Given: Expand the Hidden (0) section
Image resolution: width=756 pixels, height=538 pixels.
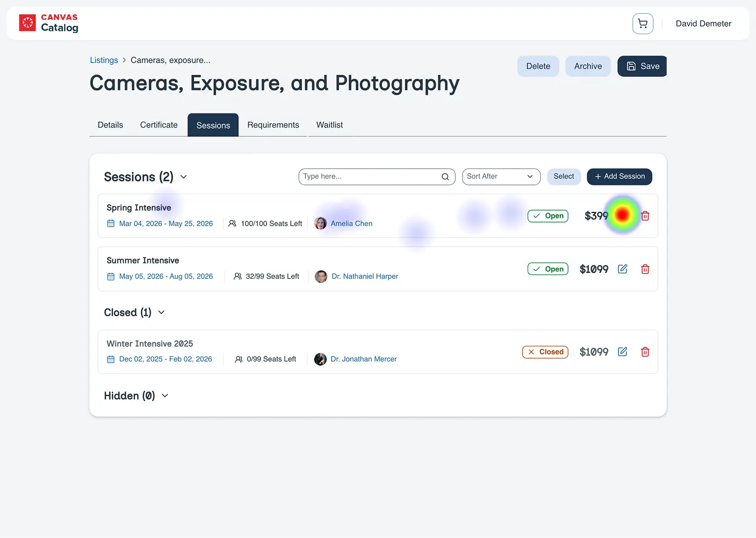Looking at the screenshot, I should pyautogui.click(x=165, y=396).
